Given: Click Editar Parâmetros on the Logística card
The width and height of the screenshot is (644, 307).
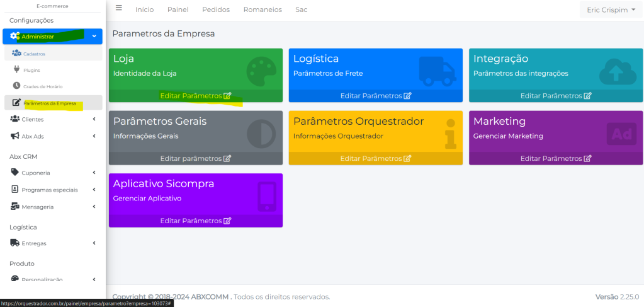Looking at the screenshot, I should [375, 96].
